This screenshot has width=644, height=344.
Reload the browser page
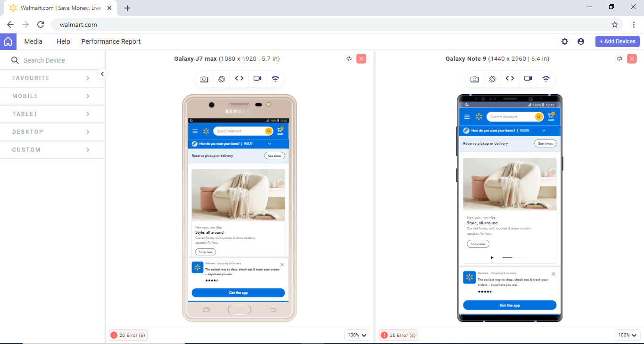coord(41,25)
